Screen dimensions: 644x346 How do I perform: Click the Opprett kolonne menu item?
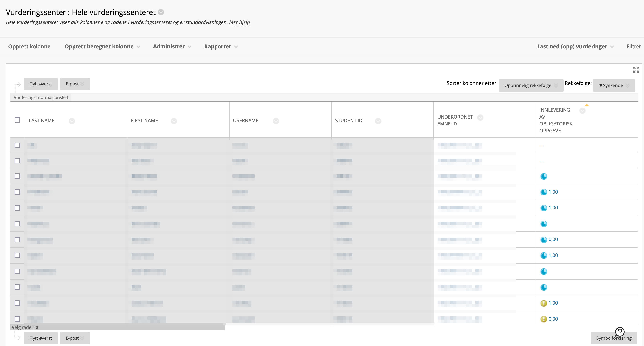(x=29, y=46)
